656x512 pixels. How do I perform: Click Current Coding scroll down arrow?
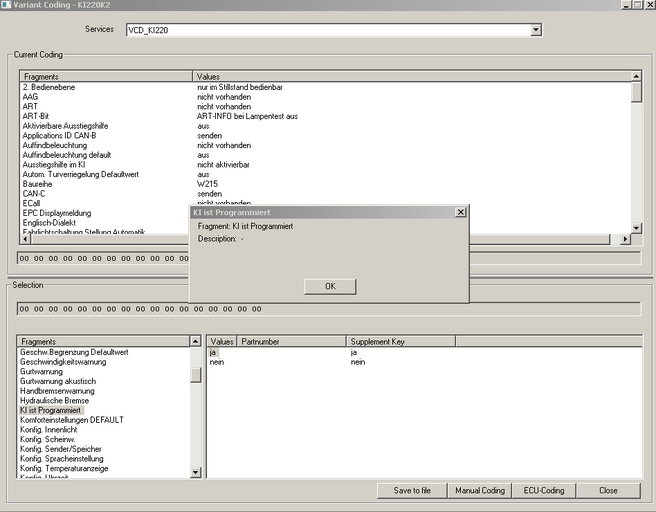(x=636, y=228)
